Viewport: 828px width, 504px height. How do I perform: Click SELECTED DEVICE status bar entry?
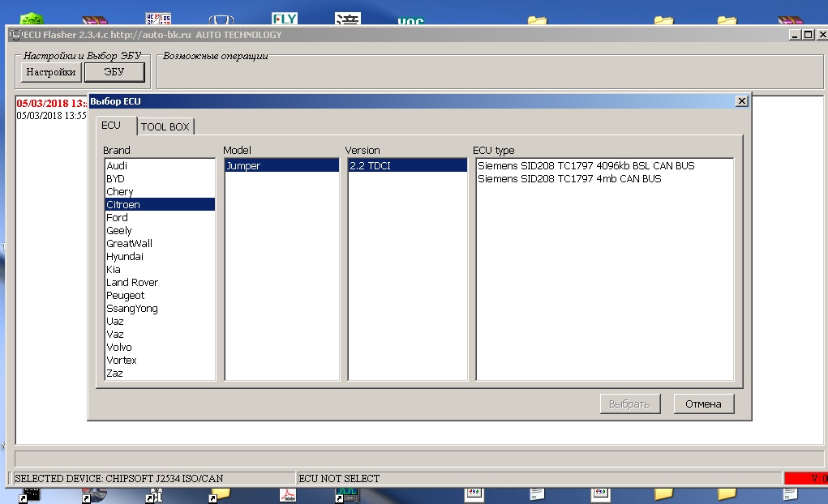pyautogui.click(x=153, y=479)
